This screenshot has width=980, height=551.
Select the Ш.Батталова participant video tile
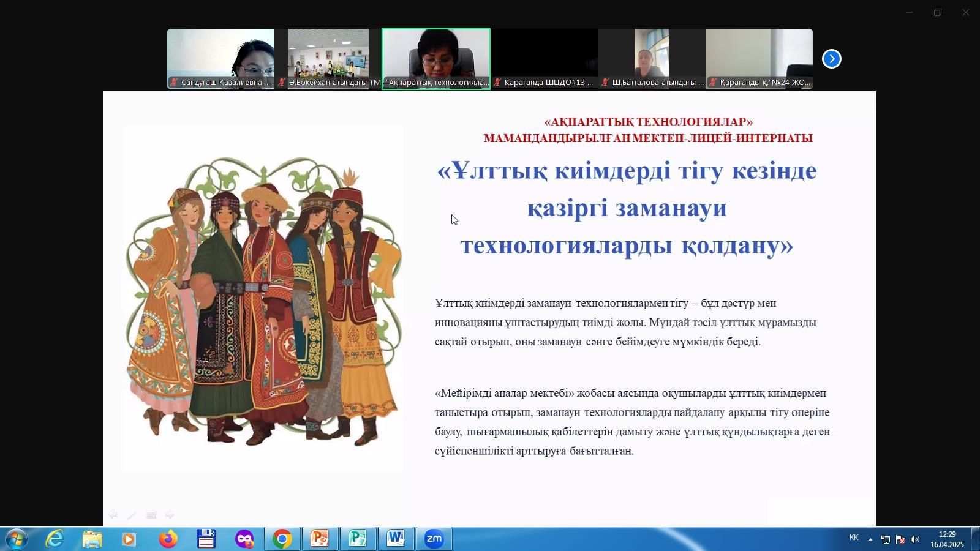(652, 59)
